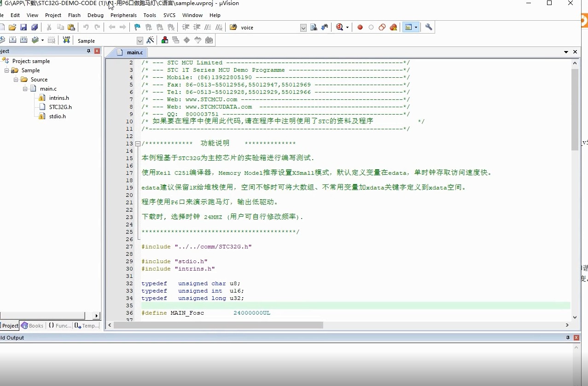Close the main.c editor with the X
Image resolution: width=588 pixels, height=386 pixels.
pyautogui.click(x=575, y=52)
